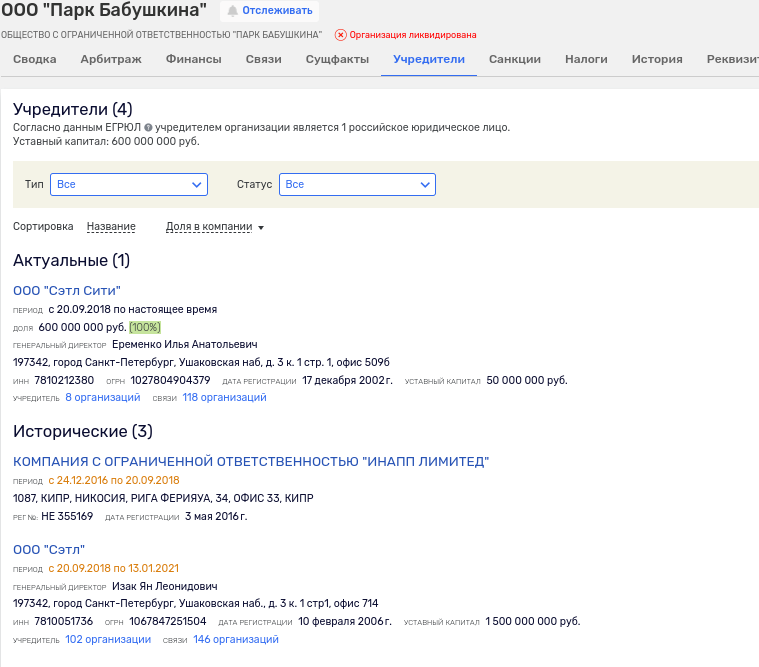759x667 pixels.
Task: Open the Связи tab
Action: click(x=263, y=59)
